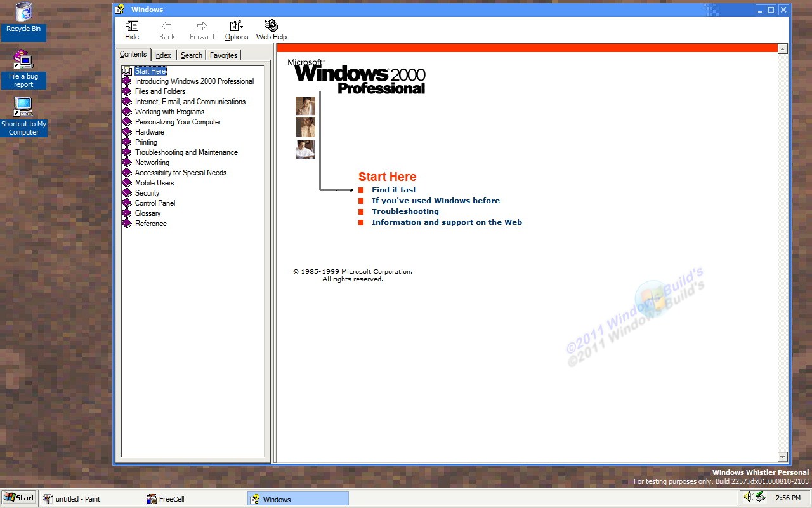This screenshot has width=812, height=508.
Task: Select Files and Folders tree label
Action: (x=160, y=91)
